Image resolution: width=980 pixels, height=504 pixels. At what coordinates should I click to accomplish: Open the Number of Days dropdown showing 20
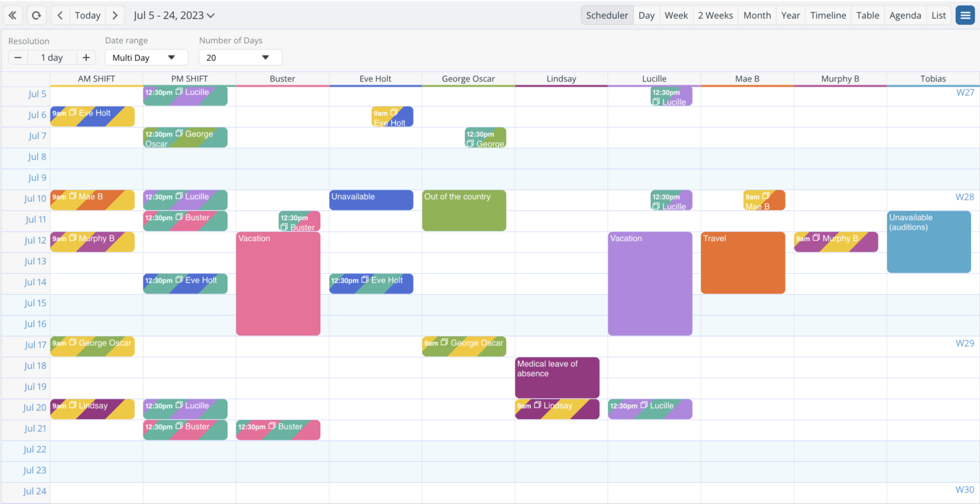tap(240, 57)
